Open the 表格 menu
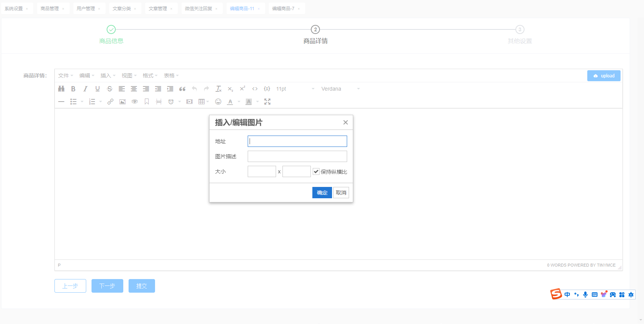 click(171, 76)
